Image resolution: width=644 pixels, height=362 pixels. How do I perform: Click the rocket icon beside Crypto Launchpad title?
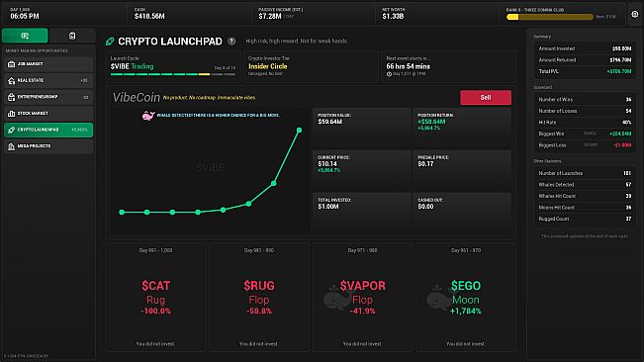coord(110,41)
